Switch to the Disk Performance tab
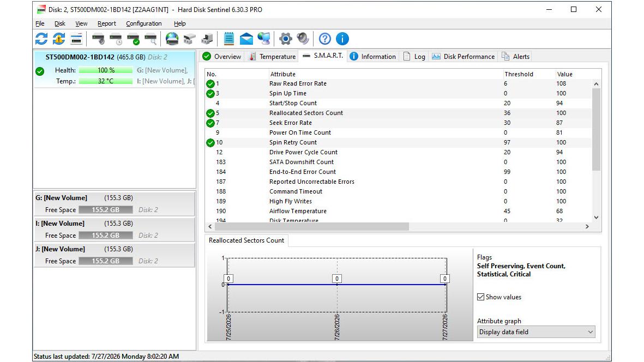The image size is (644, 362). point(463,57)
